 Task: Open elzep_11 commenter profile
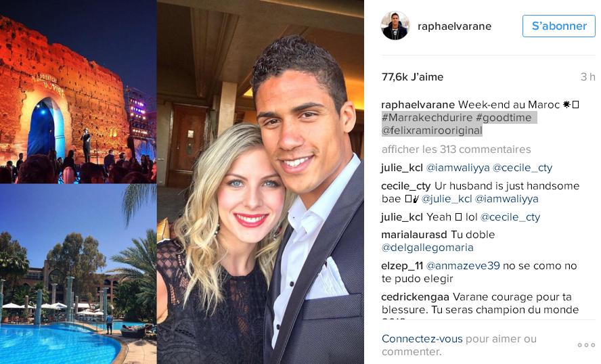point(402,266)
